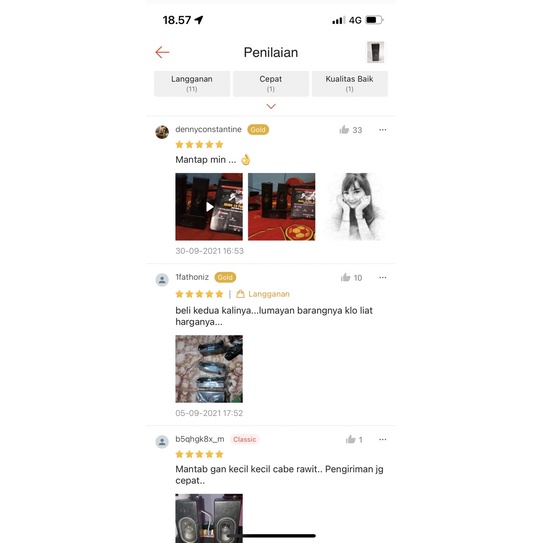Image resolution: width=543 pixels, height=543 pixels.
Task: Tap the Langganan badge under 1fathoniz
Action: click(x=263, y=294)
